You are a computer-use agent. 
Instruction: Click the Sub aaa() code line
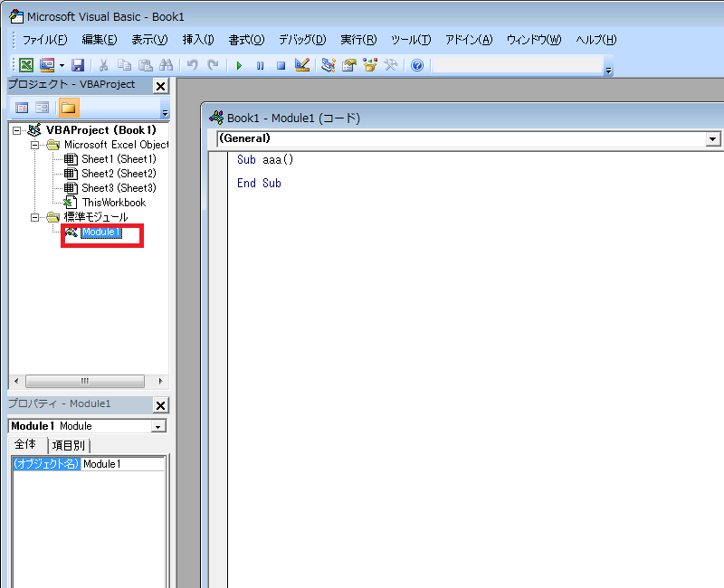pos(265,160)
